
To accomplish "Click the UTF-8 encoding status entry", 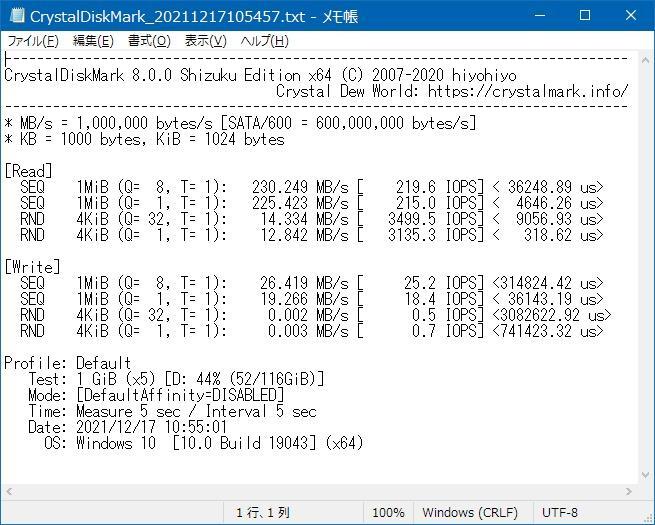I will [x=559, y=512].
